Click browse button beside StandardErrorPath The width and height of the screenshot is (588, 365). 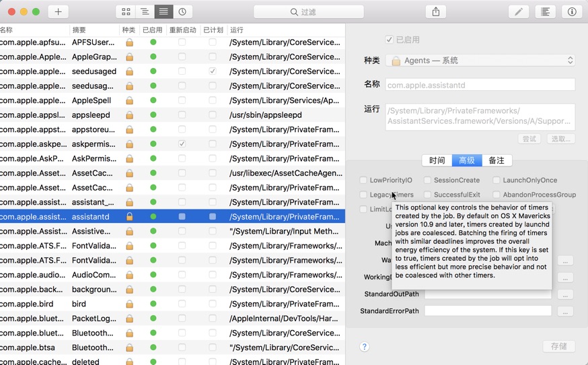coord(565,311)
